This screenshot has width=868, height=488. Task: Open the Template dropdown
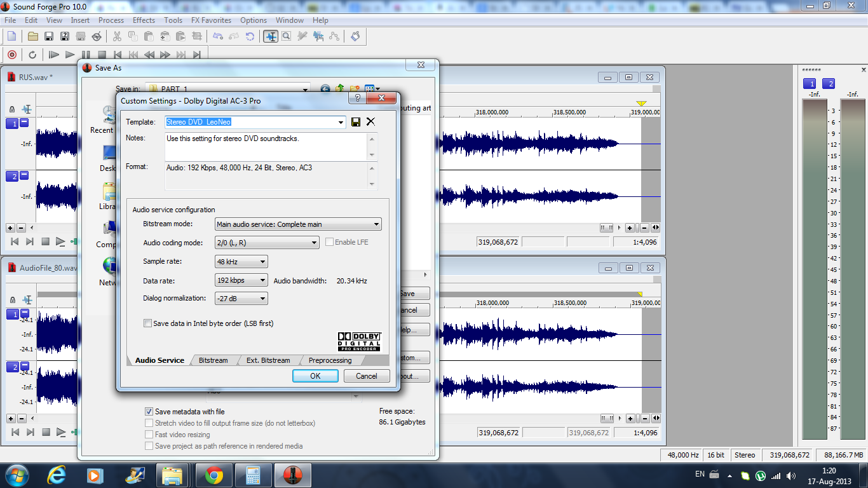click(341, 122)
